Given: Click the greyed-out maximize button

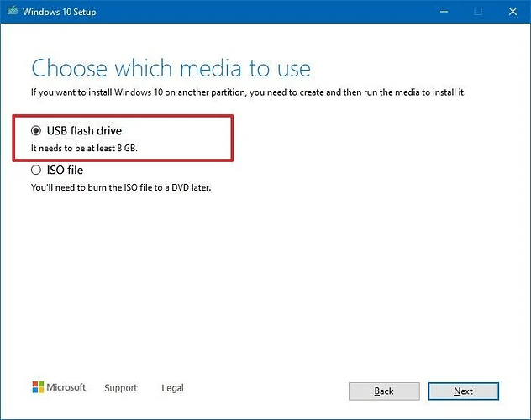Looking at the screenshot, I should coord(478,12).
